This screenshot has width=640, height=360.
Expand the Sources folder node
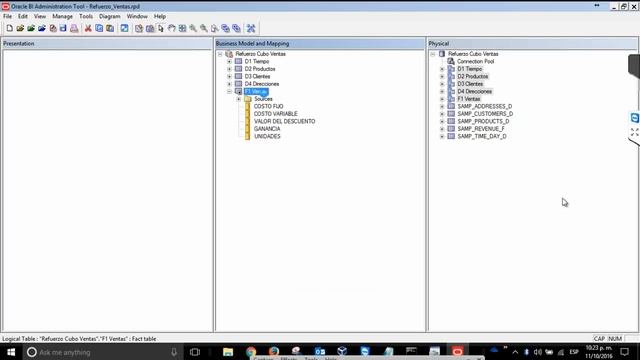pyautogui.click(x=239, y=99)
